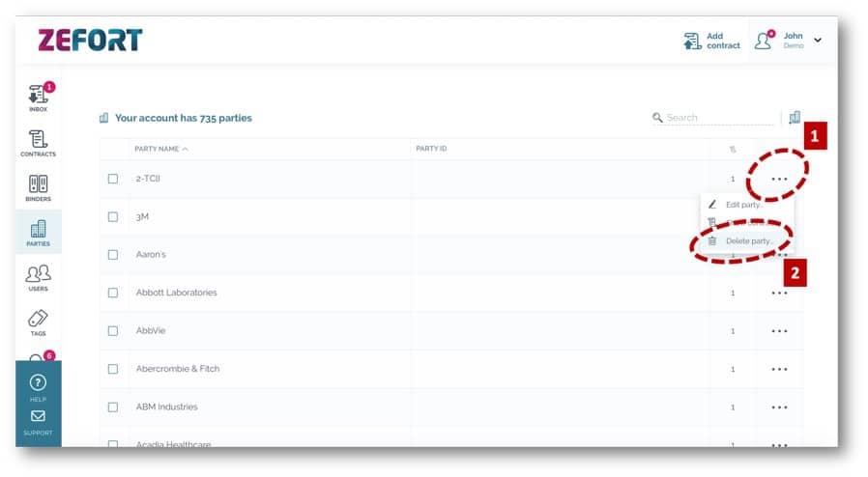
Task: Click the magnifier icon in Search
Action: [x=657, y=118]
